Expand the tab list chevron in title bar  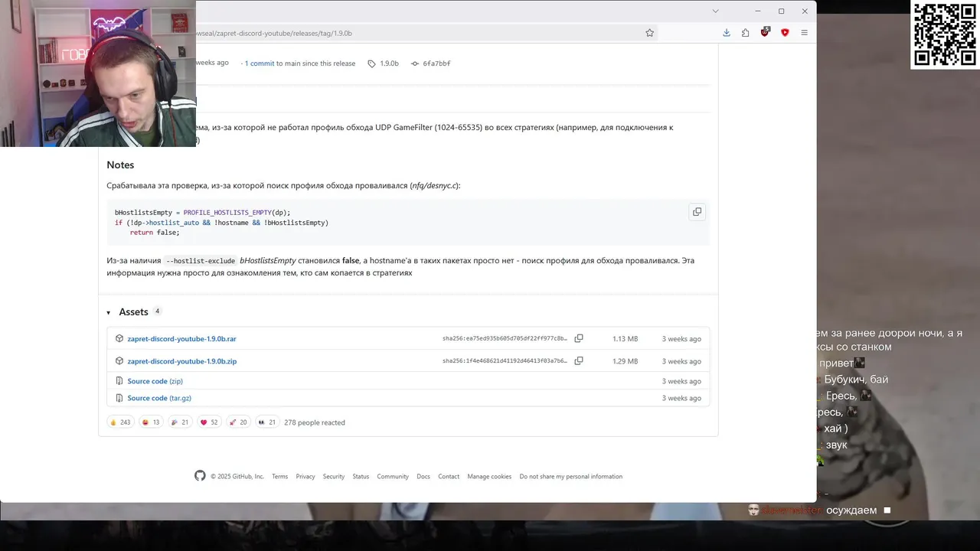tap(715, 11)
